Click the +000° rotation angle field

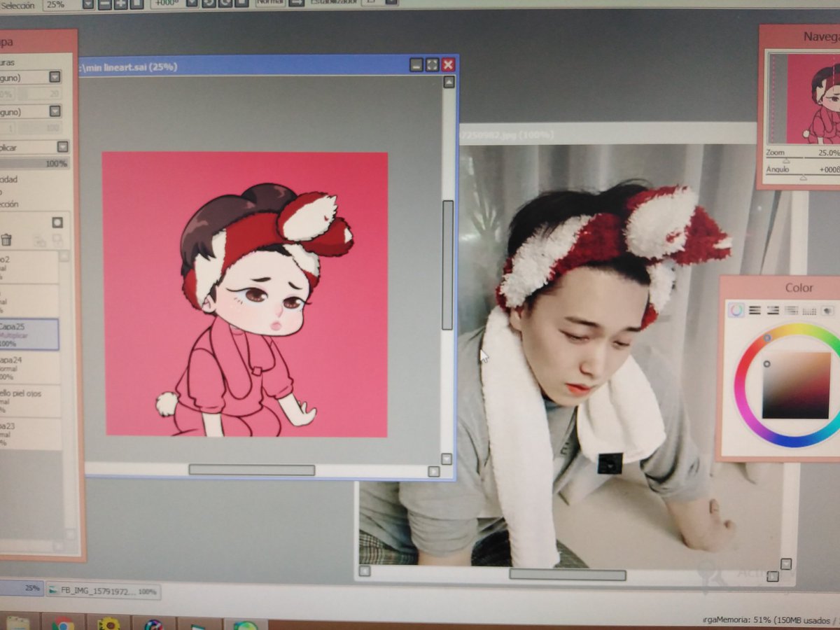[x=167, y=3]
